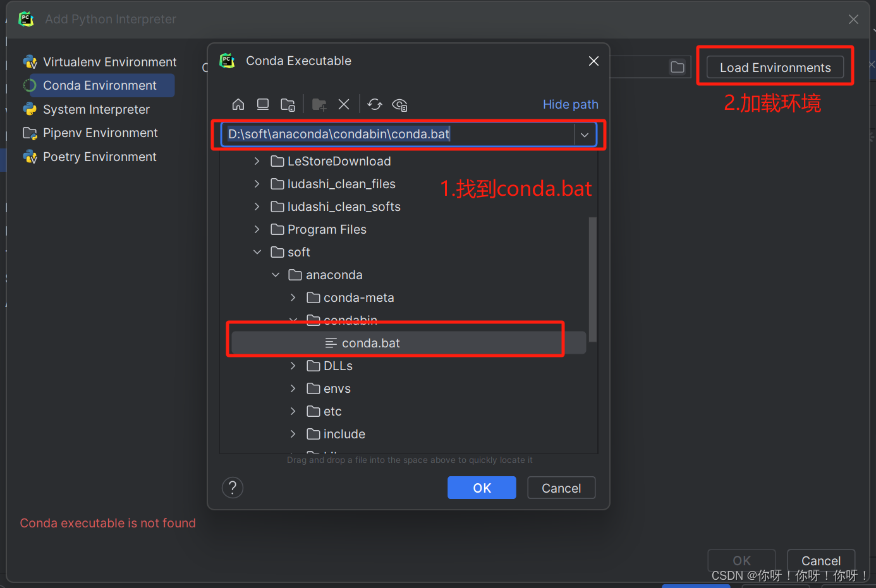Click Cancel in Conda Executable dialog

point(561,488)
